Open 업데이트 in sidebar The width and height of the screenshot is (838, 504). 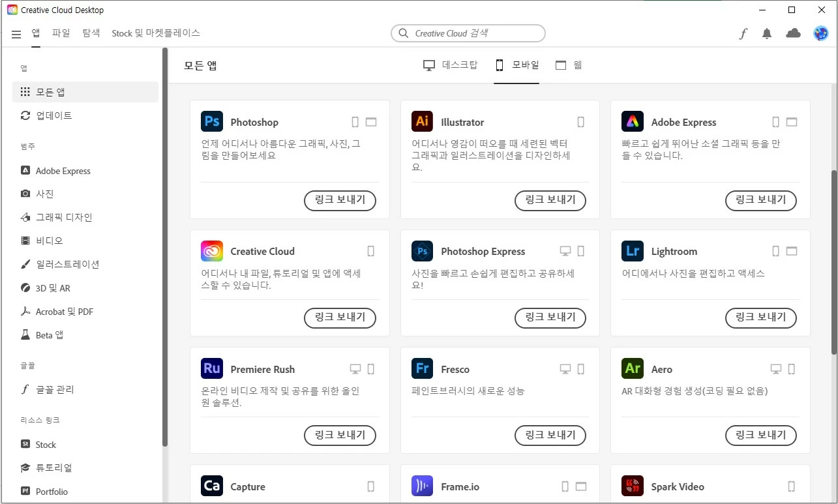(x=85, y=115)
